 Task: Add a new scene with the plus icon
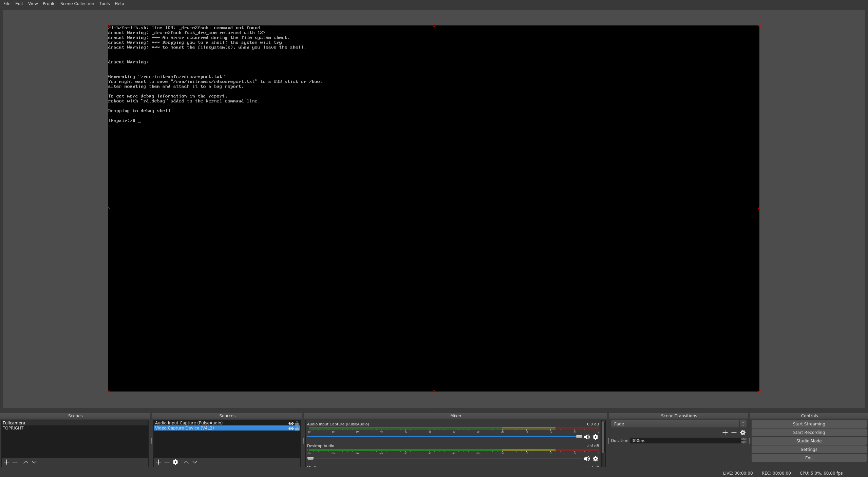coord(6,462)
